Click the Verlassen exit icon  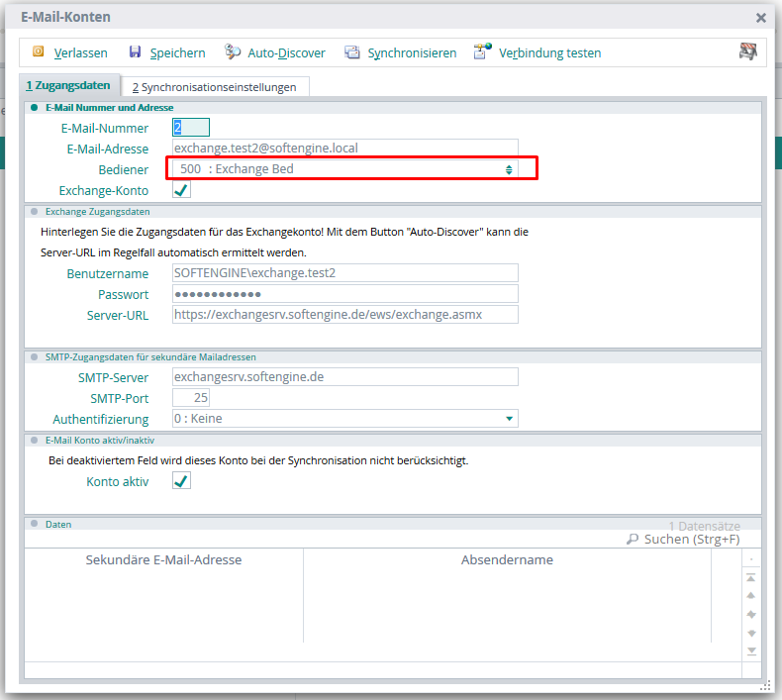click(39, 52)
